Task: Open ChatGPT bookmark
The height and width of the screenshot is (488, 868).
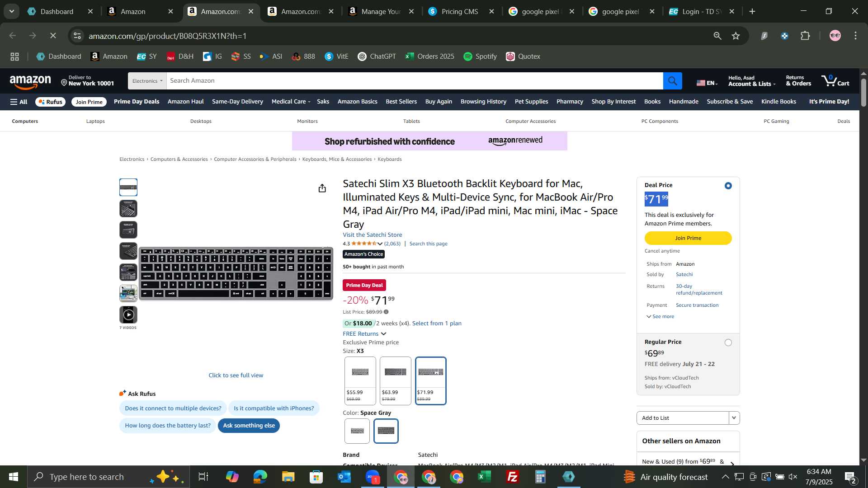Action: (x=377, y=56)
